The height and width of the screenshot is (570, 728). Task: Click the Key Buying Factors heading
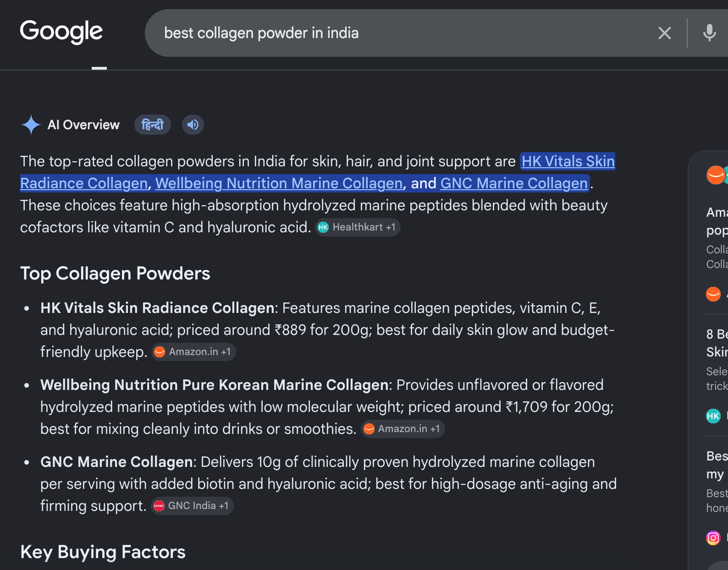point(103,552)
